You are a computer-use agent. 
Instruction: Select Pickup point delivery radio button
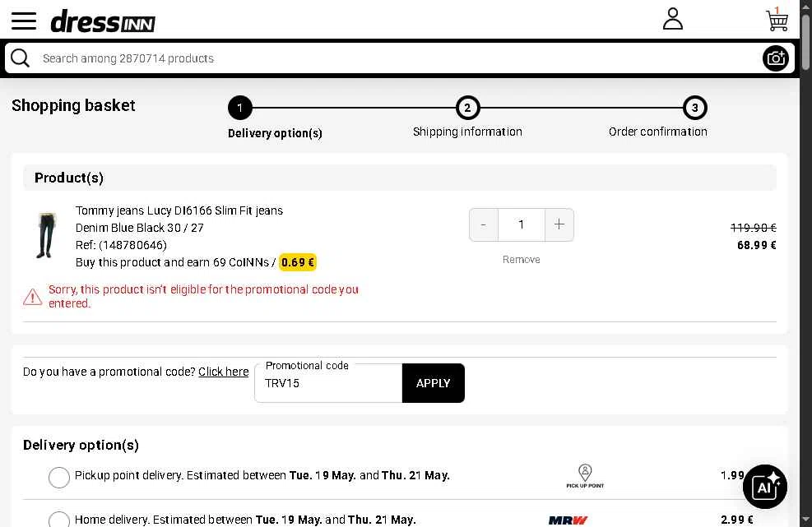click(x=59, y=478)
